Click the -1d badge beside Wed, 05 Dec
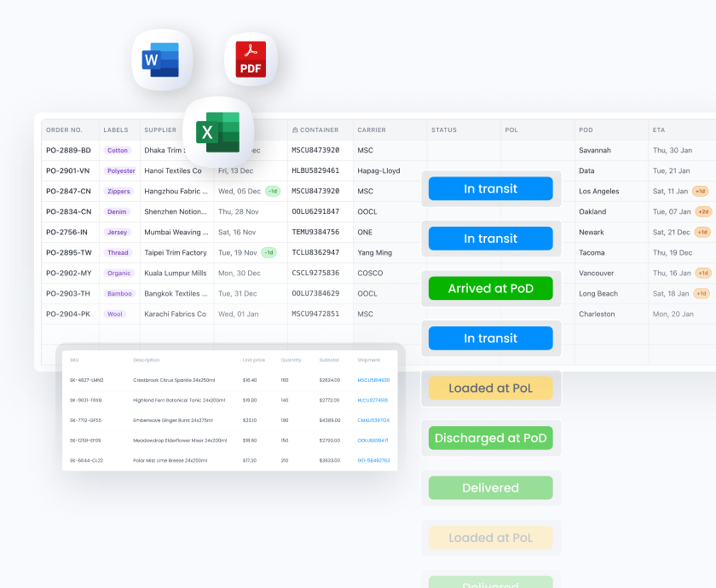 point(273,191)
